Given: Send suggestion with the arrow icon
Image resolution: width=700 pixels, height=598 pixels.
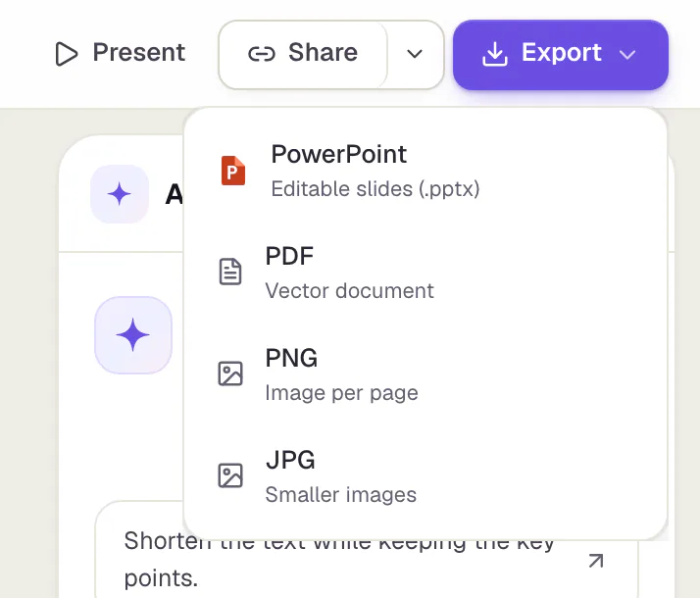Looking at the screenshot, I should tap(596, 561).
